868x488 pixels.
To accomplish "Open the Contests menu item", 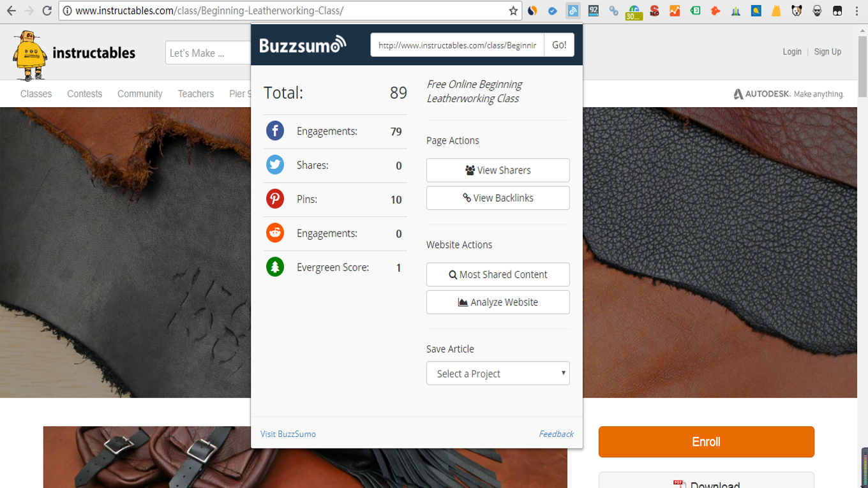I will [x=84, y=94].
